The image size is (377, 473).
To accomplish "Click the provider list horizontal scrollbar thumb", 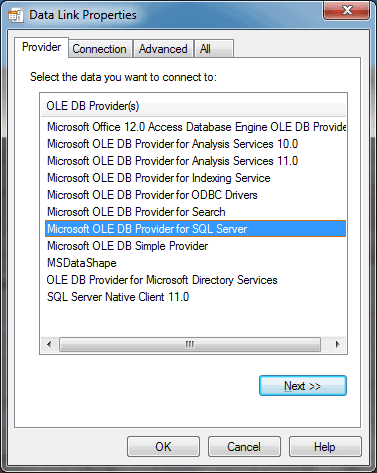I will (190, 344).
